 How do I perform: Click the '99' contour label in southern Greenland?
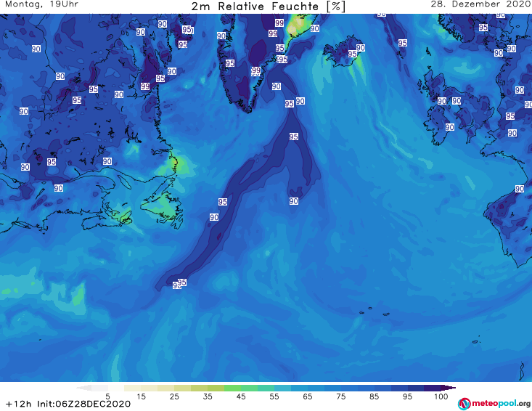pos(255,71)
